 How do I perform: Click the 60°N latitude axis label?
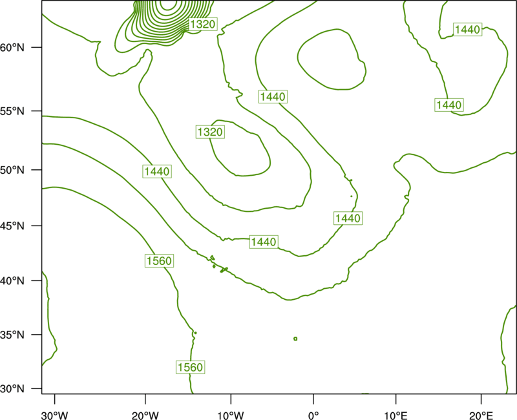click(12, 48)
